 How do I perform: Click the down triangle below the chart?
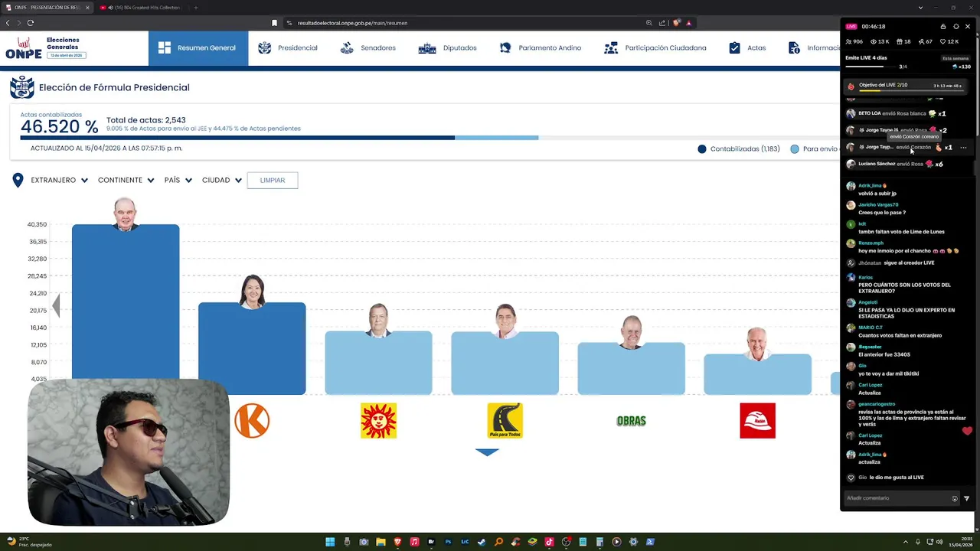click(x=487, y=452)
